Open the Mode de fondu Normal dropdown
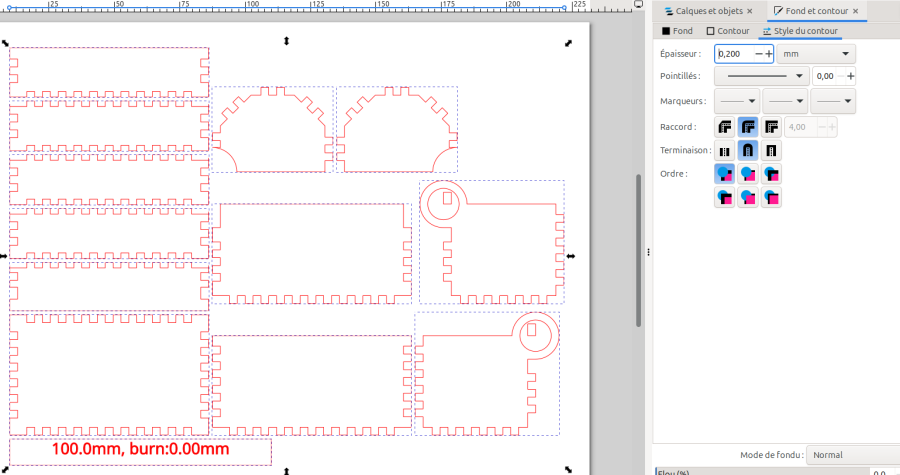This screenshot has height=475, width=900. pyautogui.click(x=850, y=455)
